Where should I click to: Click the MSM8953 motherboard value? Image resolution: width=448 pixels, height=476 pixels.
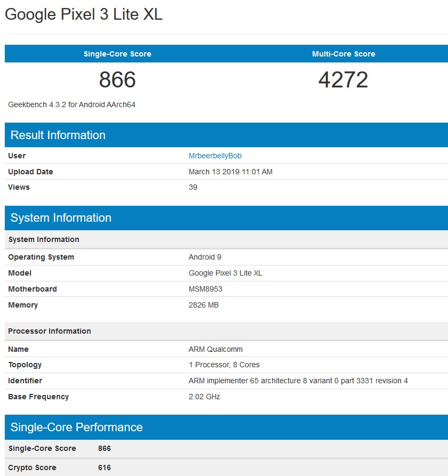click(205, 289)
